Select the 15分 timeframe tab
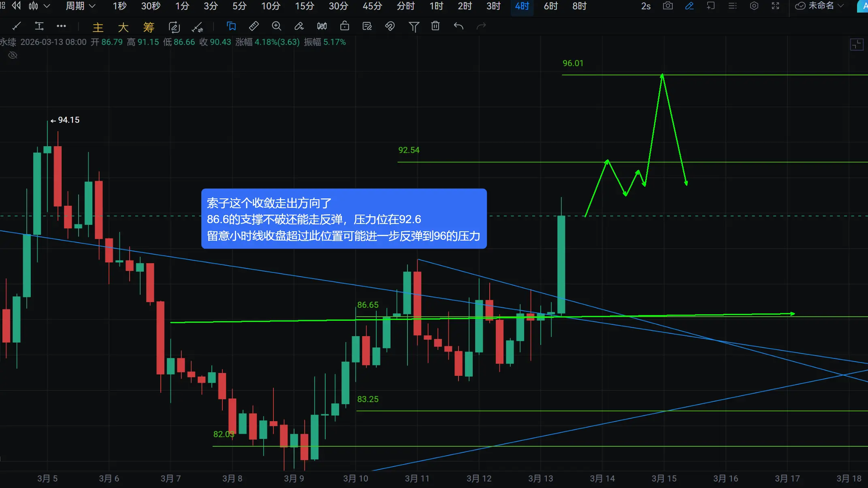The image size is (868, 488). (304, 6)
